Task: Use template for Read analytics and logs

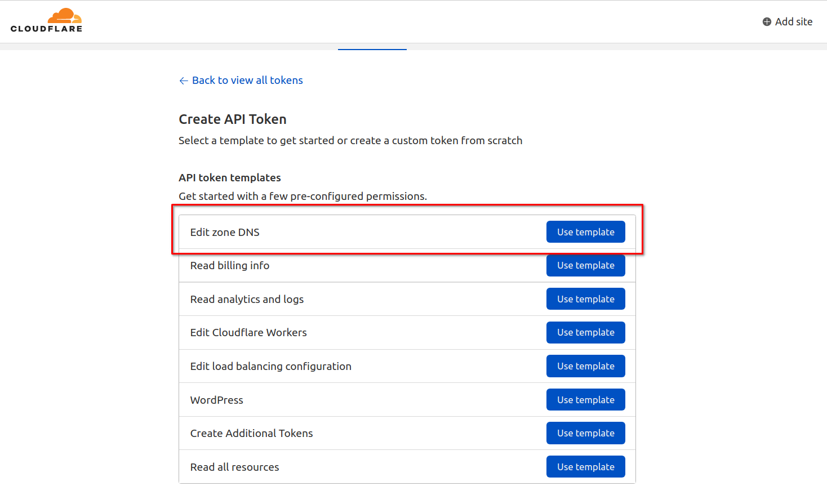Action: pyautogui.click(x=585, y=299)
